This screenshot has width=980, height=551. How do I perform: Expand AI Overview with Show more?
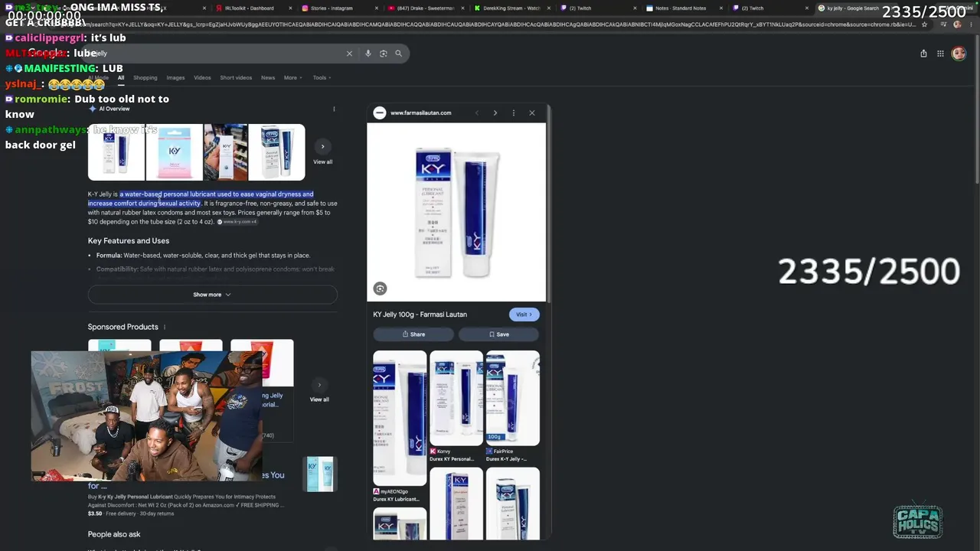212,295
